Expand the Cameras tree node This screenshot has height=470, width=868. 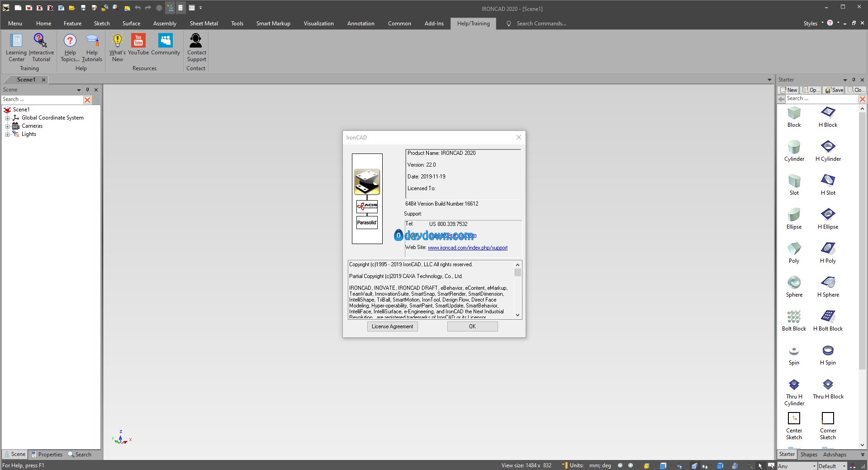(7, 126)
